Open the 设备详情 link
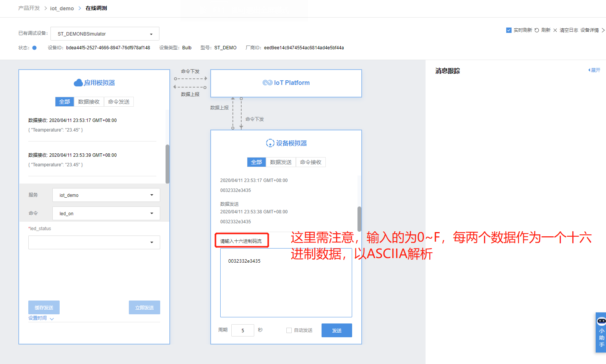Viewport: 606px width, 364px height. pyautogui.click(x=590, y=30)
